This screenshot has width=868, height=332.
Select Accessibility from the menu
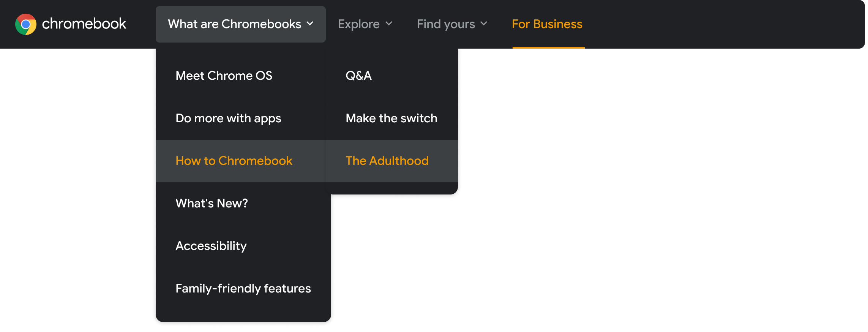(x=211, y=246)
